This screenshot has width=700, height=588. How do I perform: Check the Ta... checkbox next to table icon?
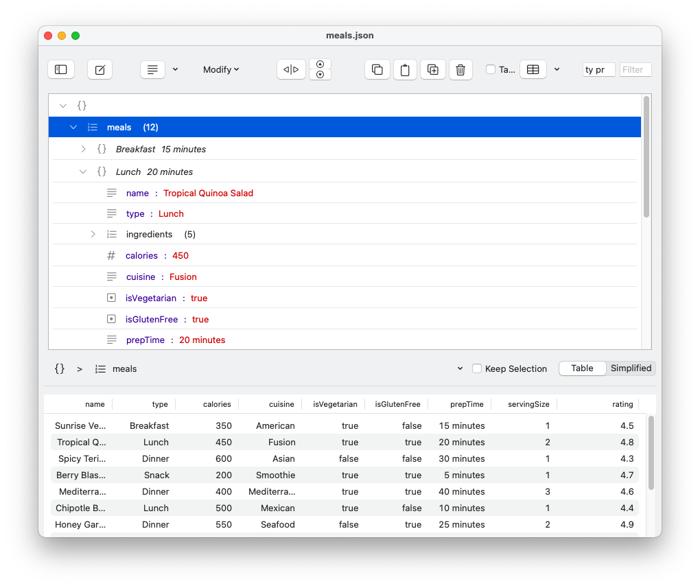click(x=491, y=69)
